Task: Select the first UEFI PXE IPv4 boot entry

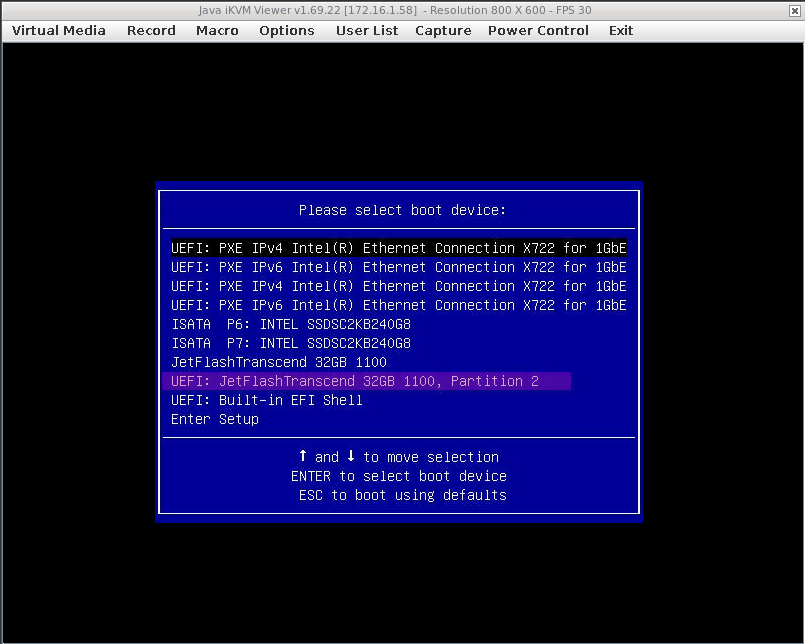Action: (x=399, y=248)
